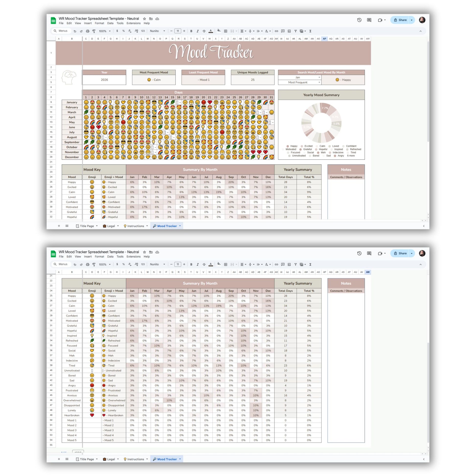The width and height of the screenshot is (476, 476).
Task: Open the Jan month dropdown in search box
Action: (x=319, y=77)
